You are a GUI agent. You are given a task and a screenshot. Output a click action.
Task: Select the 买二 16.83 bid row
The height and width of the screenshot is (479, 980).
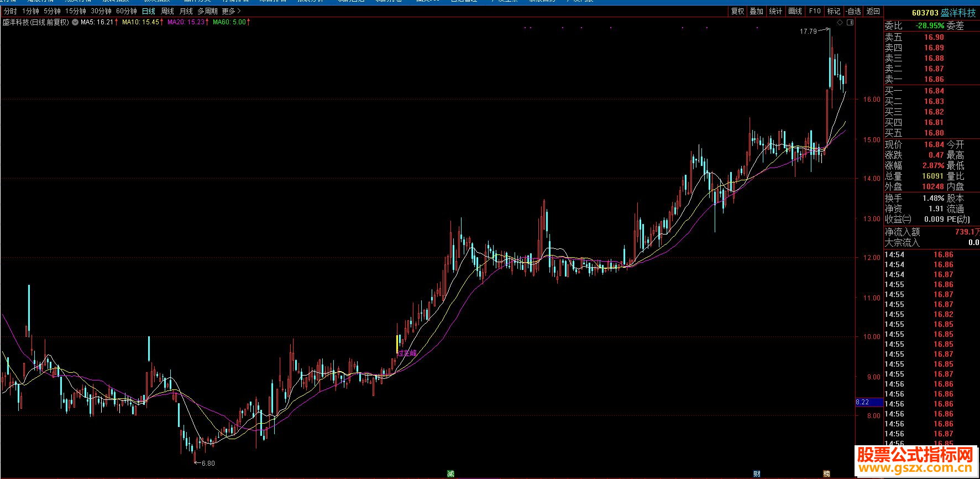pos(932,101)
